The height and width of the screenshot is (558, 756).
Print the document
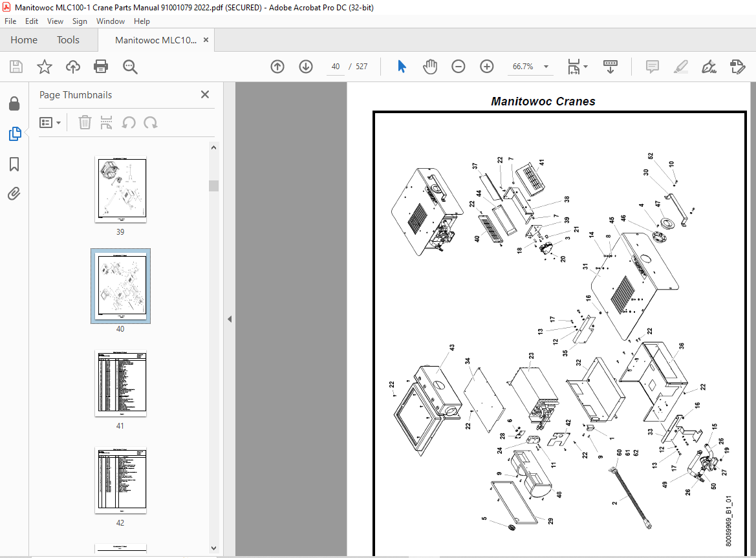click(x=101, y=67)
